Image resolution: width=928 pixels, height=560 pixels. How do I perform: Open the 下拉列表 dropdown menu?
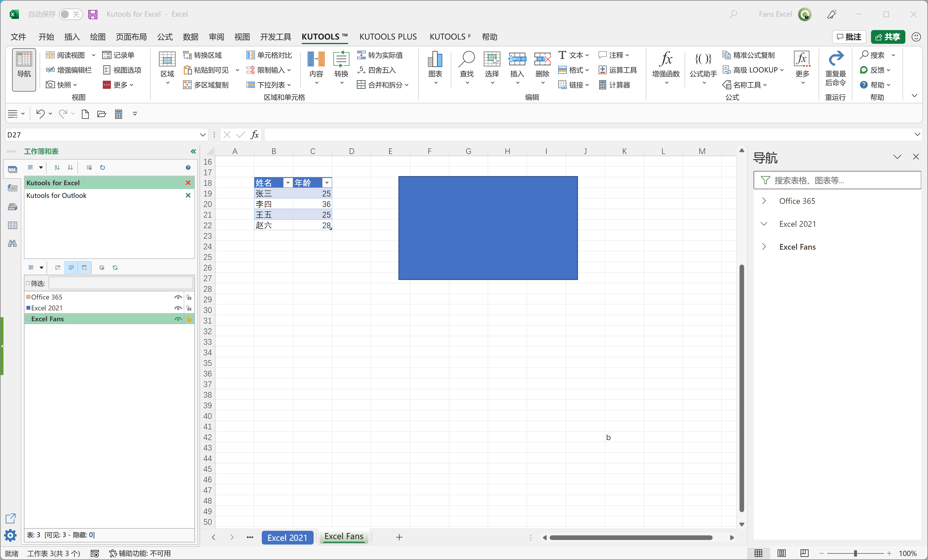pyautogui.click(x=269, y=85)
